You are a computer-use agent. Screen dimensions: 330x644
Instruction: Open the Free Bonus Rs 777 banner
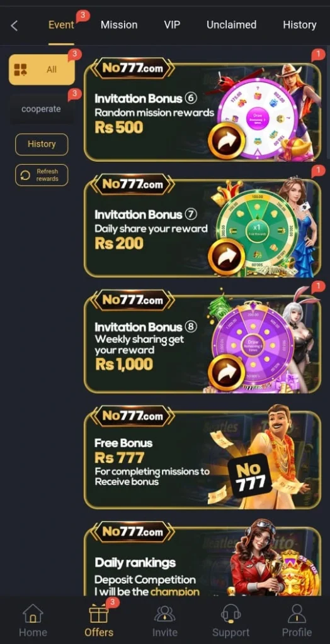202,457
